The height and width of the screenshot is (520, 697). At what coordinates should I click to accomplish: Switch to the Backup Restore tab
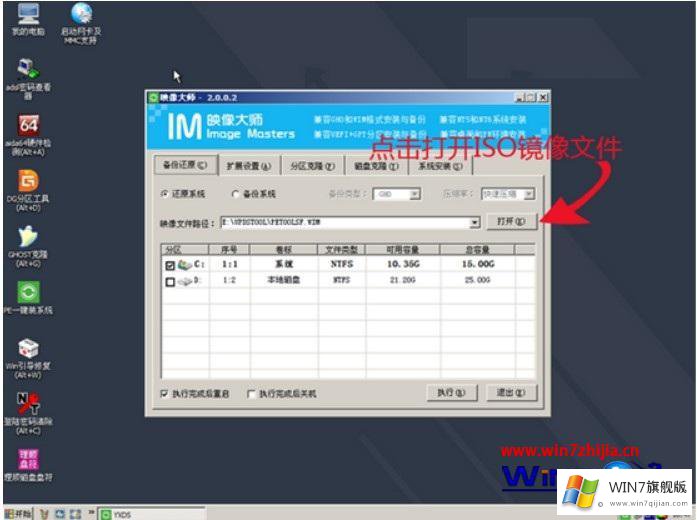(x=185, y=165)
